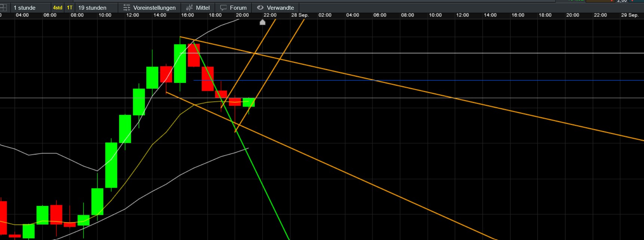This screenshot has width=644, height=240.
Task: Switch to the 4std timeframe shortcut
Action: (58, 7)
